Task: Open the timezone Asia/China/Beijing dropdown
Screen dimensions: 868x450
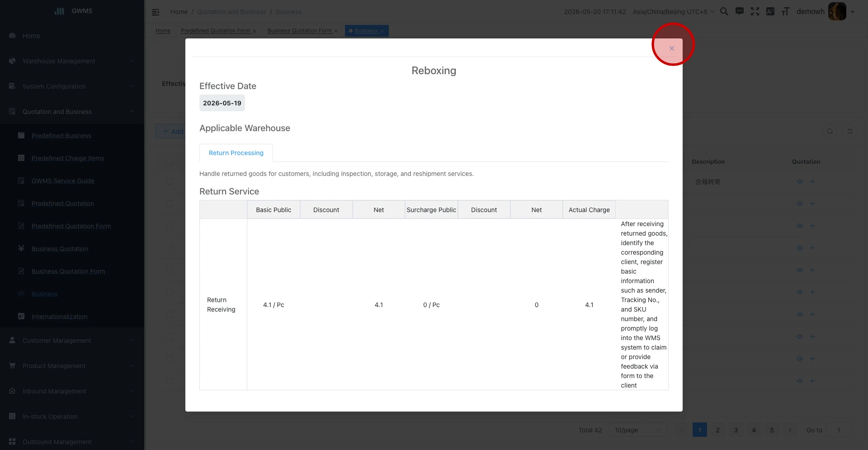Action: (674, 12)
